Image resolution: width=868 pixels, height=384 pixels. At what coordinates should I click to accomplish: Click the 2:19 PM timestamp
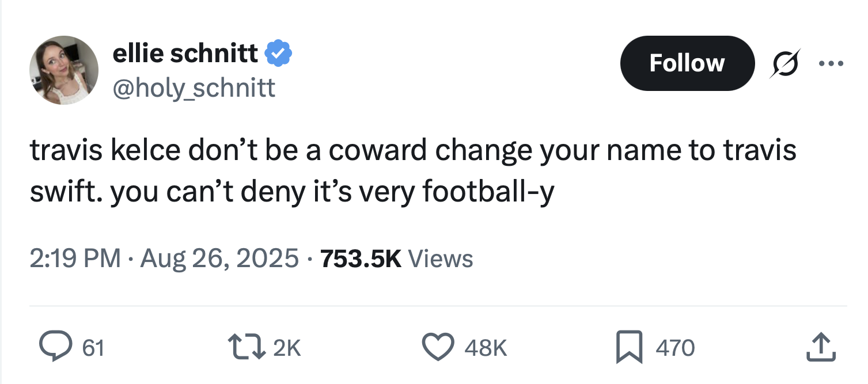(x=75, y=258)
